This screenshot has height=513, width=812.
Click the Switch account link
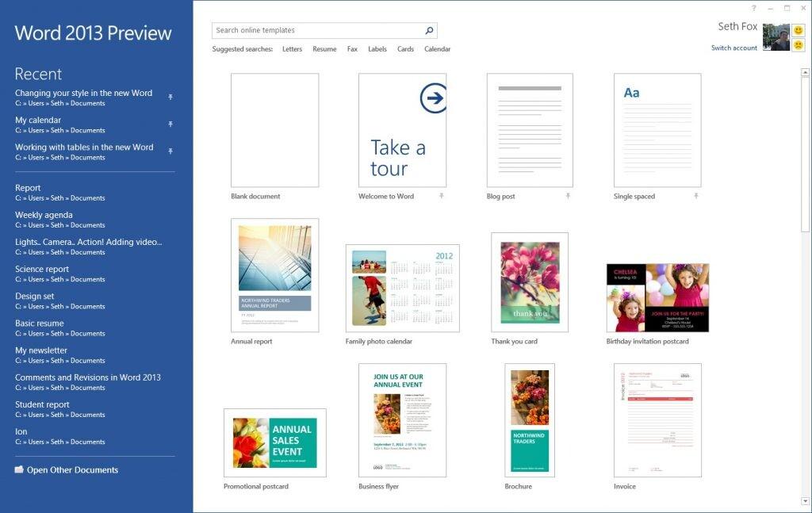tap(734, 48)
